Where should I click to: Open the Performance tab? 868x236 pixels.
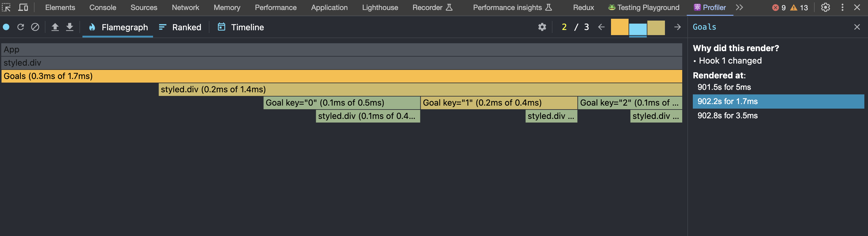[275, 7]
